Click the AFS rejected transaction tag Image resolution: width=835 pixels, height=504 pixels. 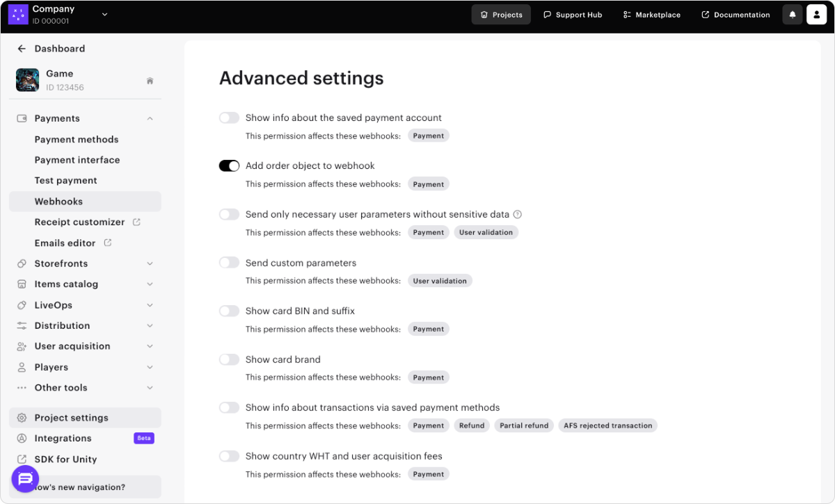[608, 425]
